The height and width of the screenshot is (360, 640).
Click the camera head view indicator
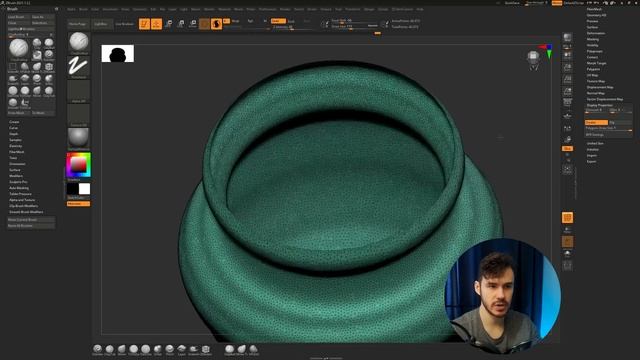[533, 59]
